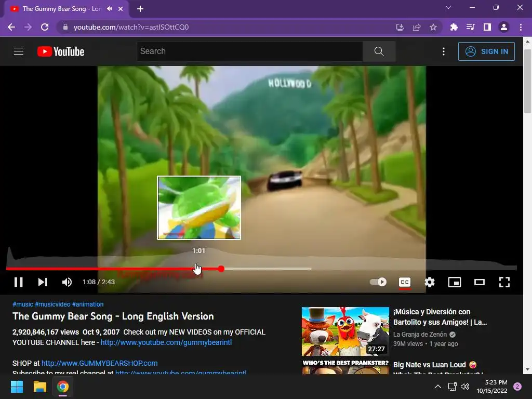532x399 pixels.
Task: Mute tab via speaker icon
Action: coord(109,9)
